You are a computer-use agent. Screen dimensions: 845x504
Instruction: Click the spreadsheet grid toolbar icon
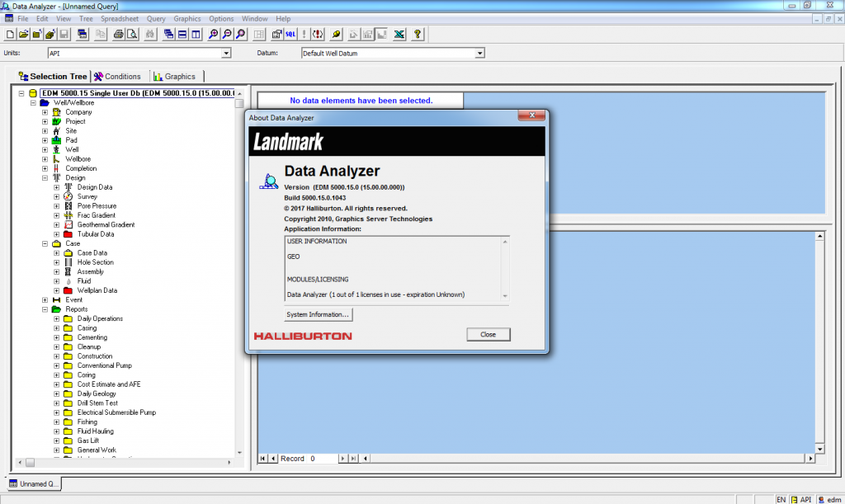click(x=259, y=35)
